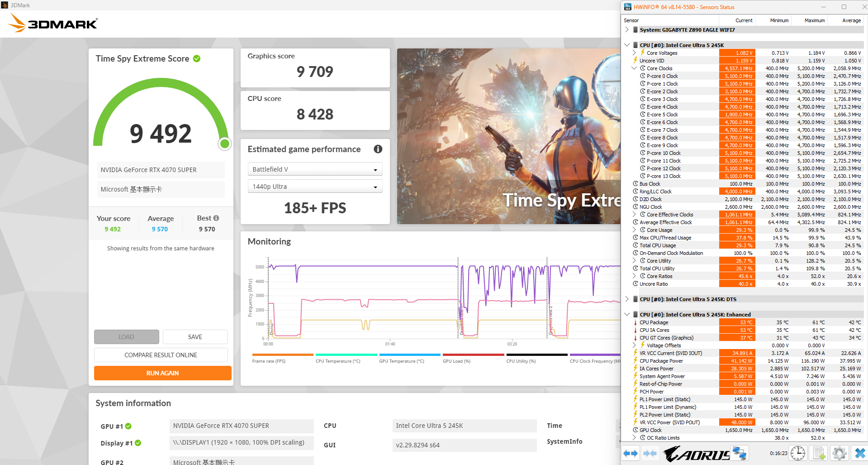Click HWiNFO expand-all blue arrows button
Image resolution: width=868 pixels, height=465 pixels.
pyautogui.click(x=631, y=453)
